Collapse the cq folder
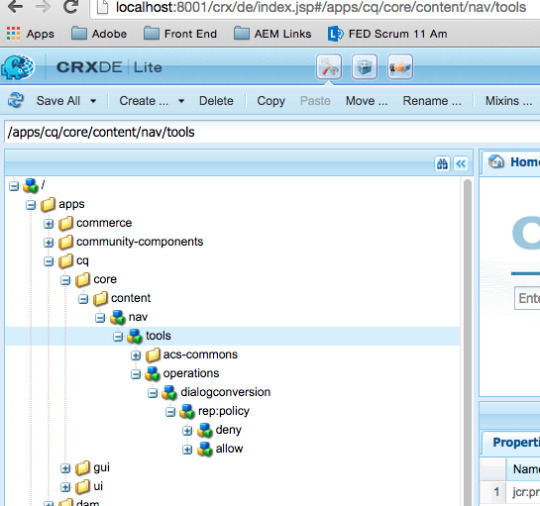The height and width of the screenshot is (506, 540). click(49, 261)
